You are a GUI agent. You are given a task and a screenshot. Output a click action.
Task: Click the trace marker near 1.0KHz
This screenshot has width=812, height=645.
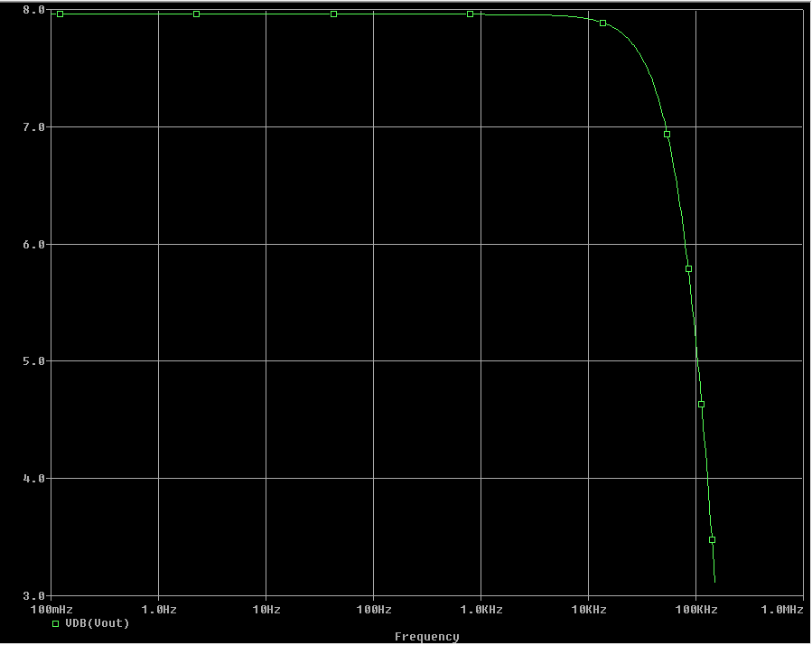tap(469, 14)
